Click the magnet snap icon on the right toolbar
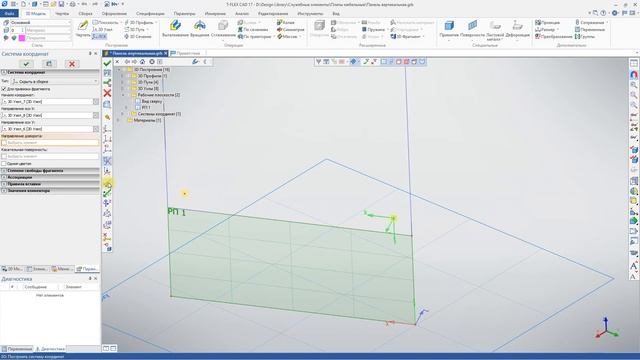640x360 pixels. tap(633, 75)
